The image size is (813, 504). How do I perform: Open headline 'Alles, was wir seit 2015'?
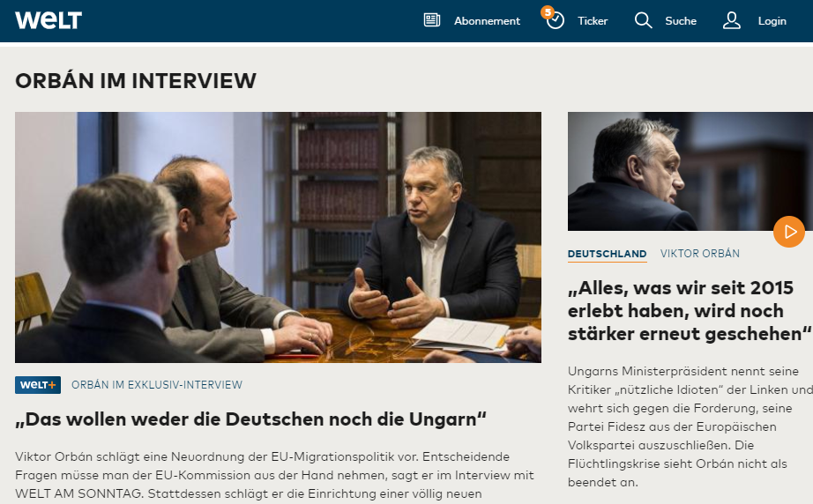click(x=690, y=311)
